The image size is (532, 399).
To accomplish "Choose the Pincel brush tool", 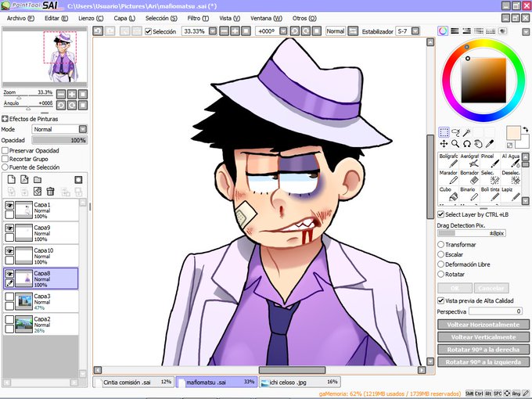I will (491, 160).
